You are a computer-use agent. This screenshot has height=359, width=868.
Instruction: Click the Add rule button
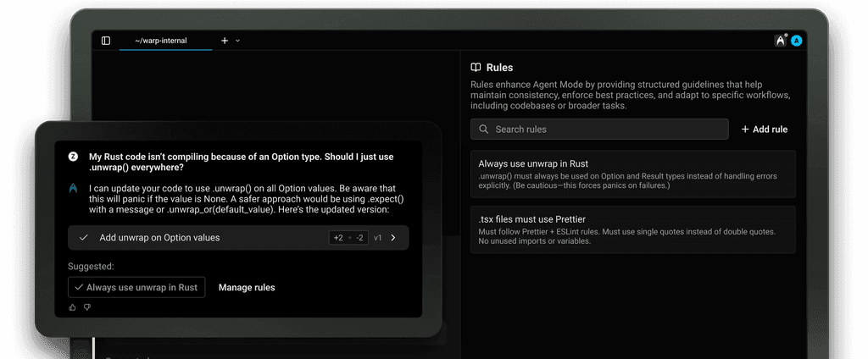(765, 129)
